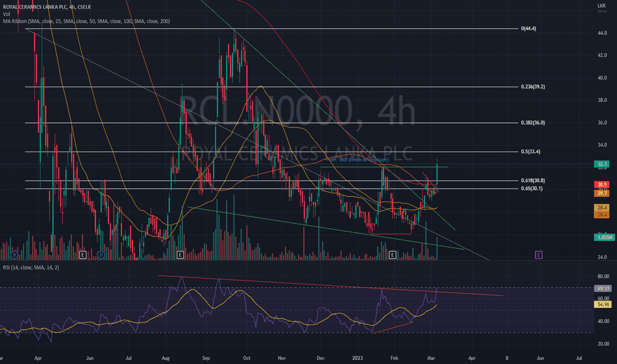Click the yellow 54.96 RSI average tag

click(603, 304)
